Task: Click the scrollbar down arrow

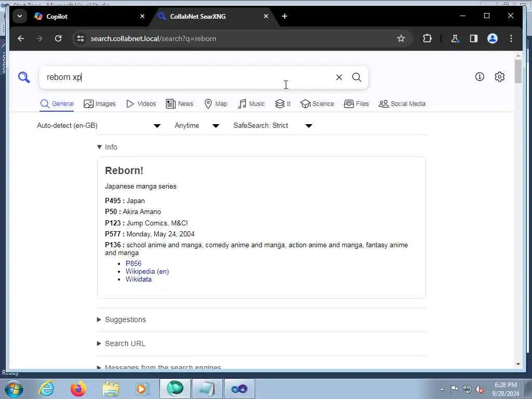Action: pyautogui.click(x=518, y=364)
